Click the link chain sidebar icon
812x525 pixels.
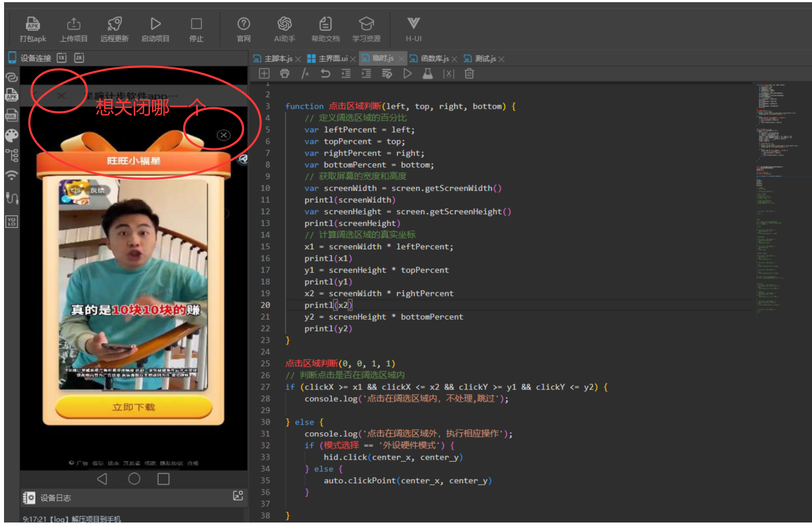pos(12,77)
